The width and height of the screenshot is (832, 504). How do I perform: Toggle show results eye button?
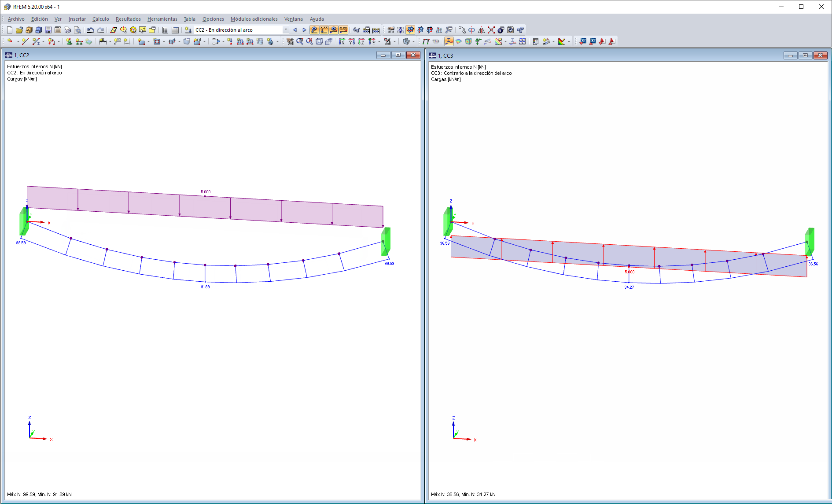tap(334, 30)
